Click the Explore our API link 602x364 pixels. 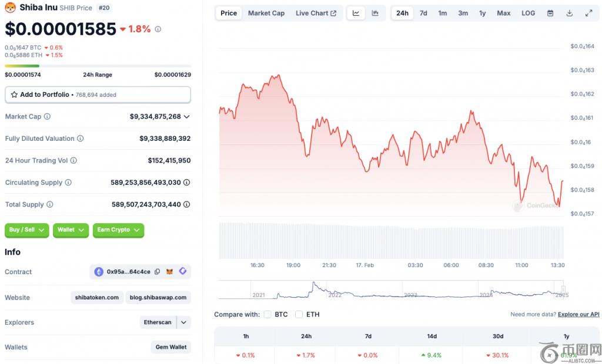point(578,315)
